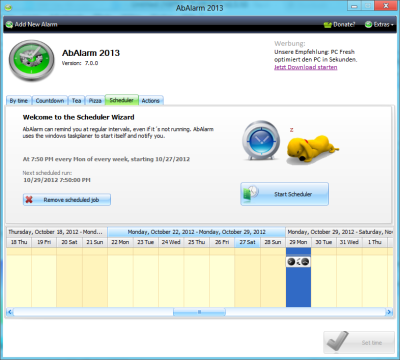Click the Set time checkmark button

359,342
